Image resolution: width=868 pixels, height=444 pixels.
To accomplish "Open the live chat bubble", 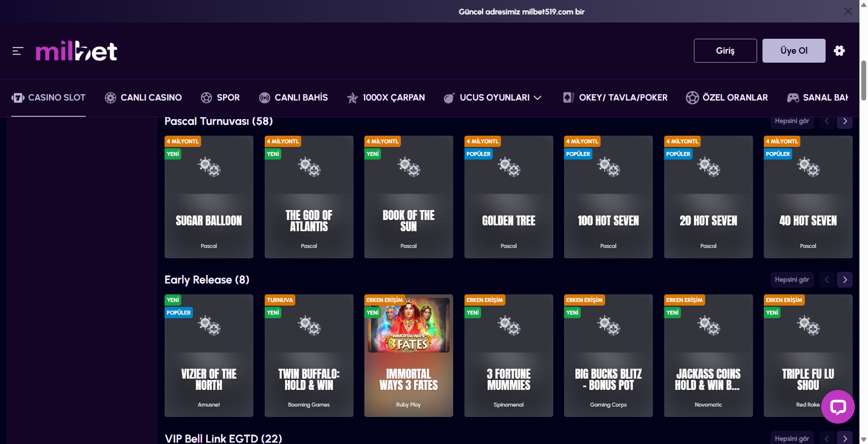I will 838,407.
